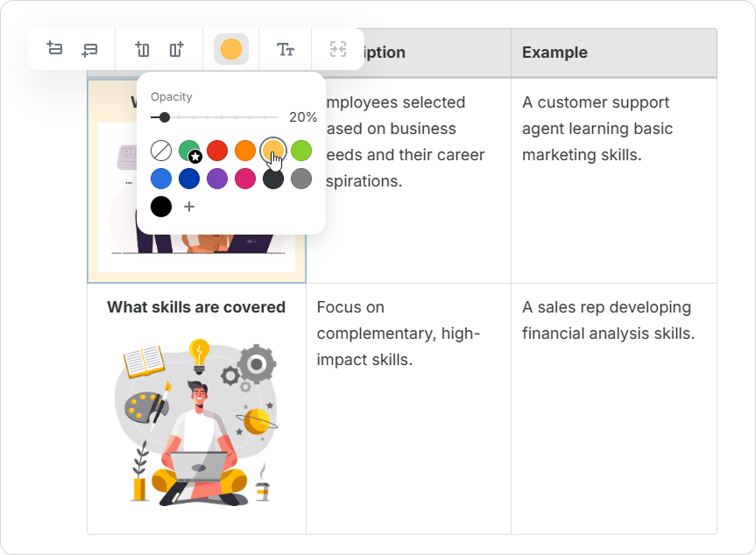
Task: Select the lime green swatch
Action: [301, 151]
